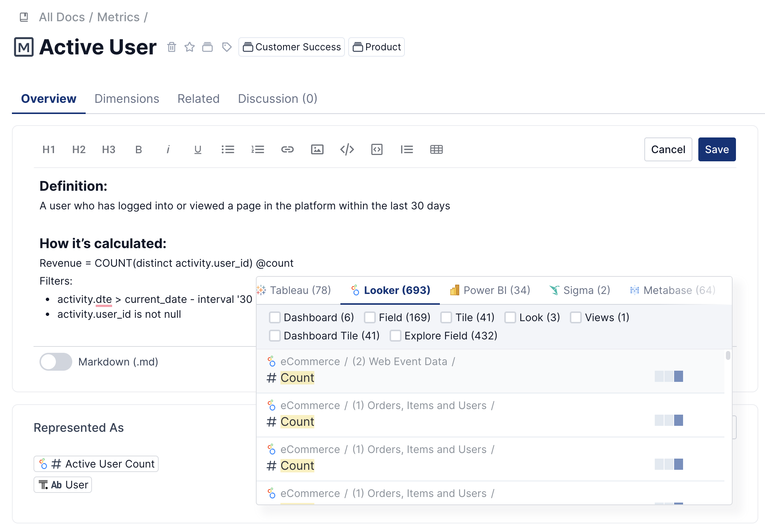
Task: Insert a link from editor toolbar
Action: pyautogui.click(x=287, y=149)
